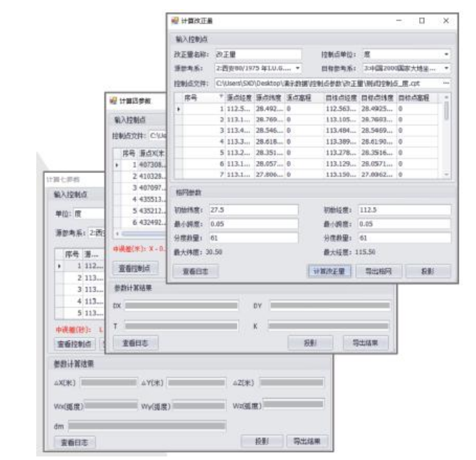The image size is (476, 460).
Task: Open file browser with the ... button
Action: [446, 83]
